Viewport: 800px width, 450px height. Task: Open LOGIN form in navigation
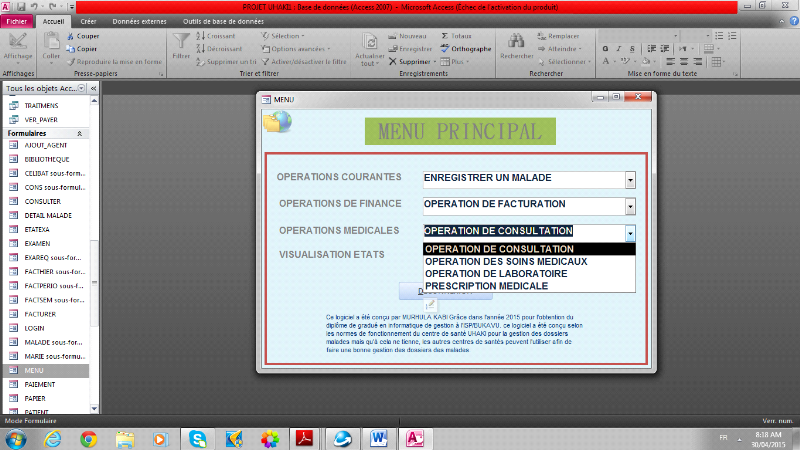pos(46,329)
